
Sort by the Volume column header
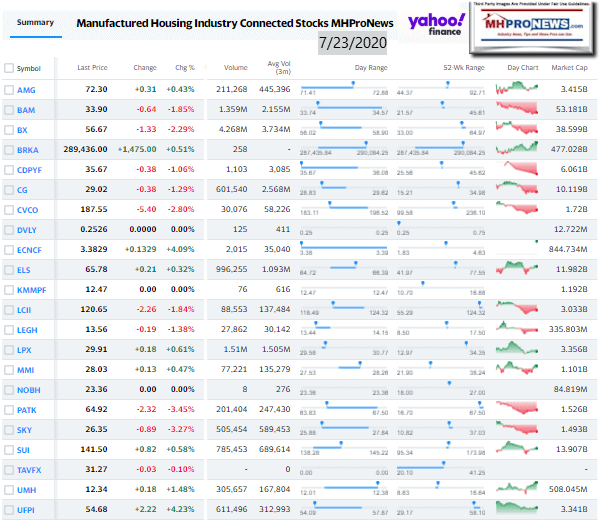(x=236, y=68)
